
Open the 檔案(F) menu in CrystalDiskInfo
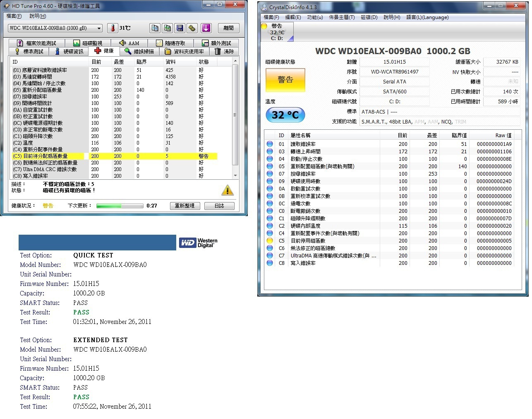(x=271, y=17)
